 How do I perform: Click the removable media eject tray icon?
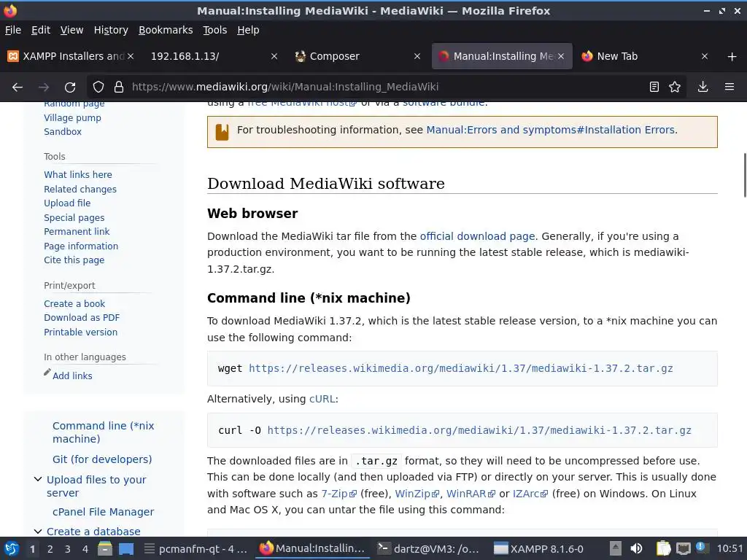[x=616, y=548]
